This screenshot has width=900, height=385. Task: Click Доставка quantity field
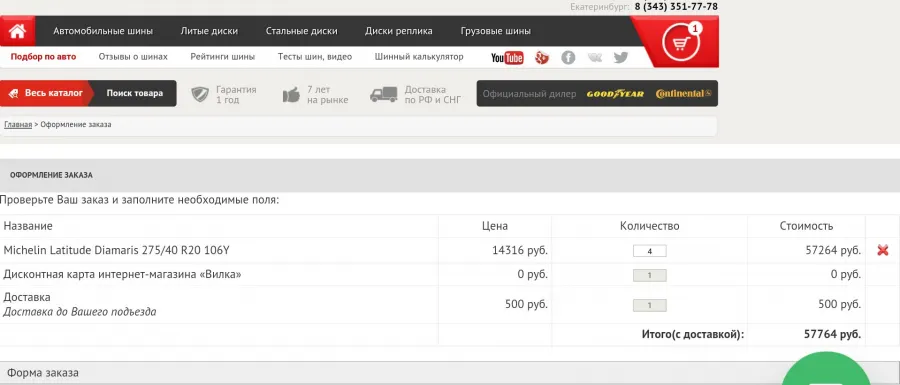(649, 305)
